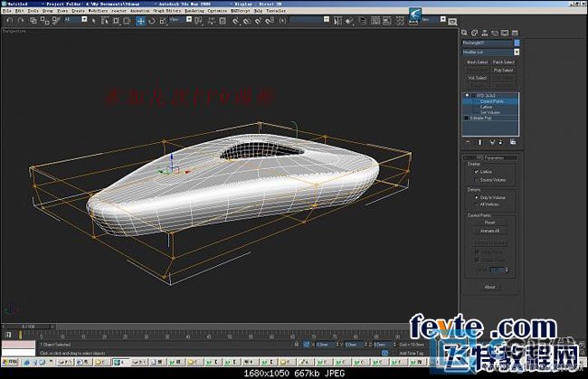Click the Undo arrow in main toolbar

click(10, 21)
